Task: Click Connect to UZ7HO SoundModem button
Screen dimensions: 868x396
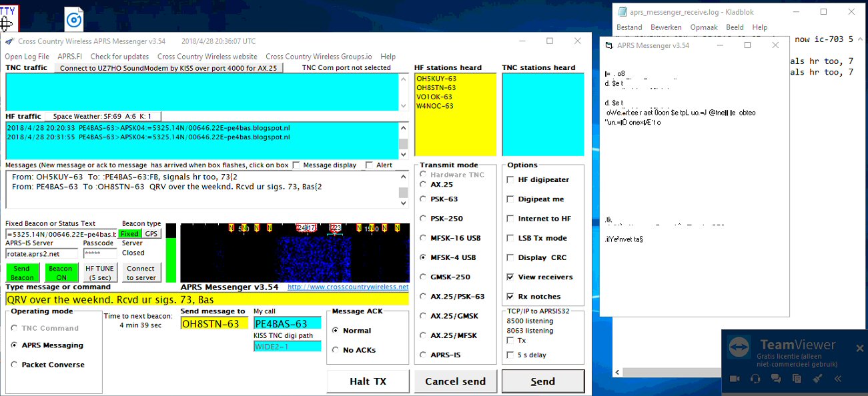Action: pyautogui.click(x=168, y=68)
